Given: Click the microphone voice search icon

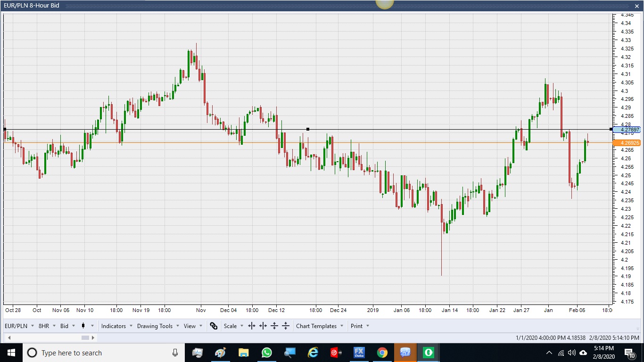Looking at the screenshot, I should [175, 353].
